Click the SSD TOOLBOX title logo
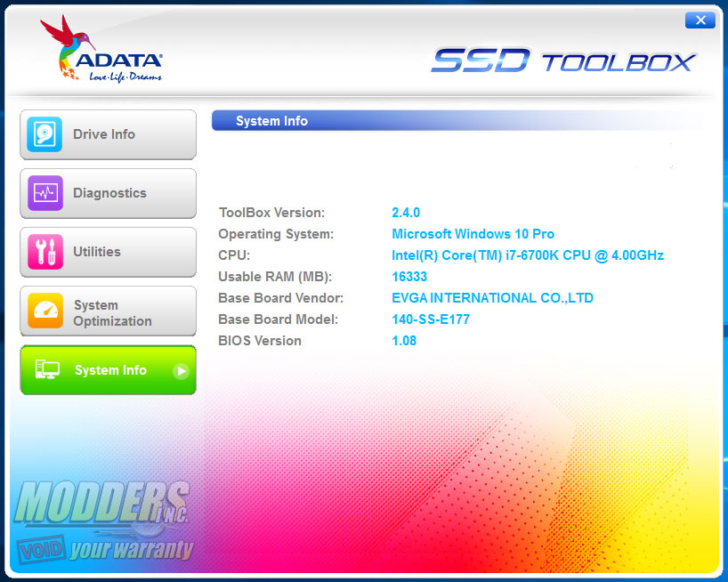Viewport: 728px width, 582px height. [563, 61]
